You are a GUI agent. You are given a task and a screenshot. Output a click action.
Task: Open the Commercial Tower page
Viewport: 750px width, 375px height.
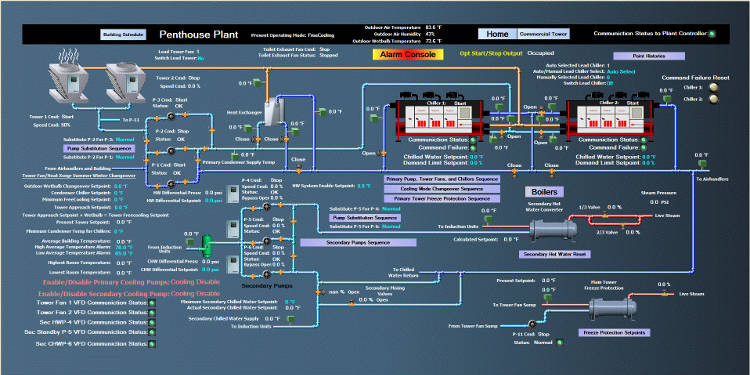(x=543, y=34)
